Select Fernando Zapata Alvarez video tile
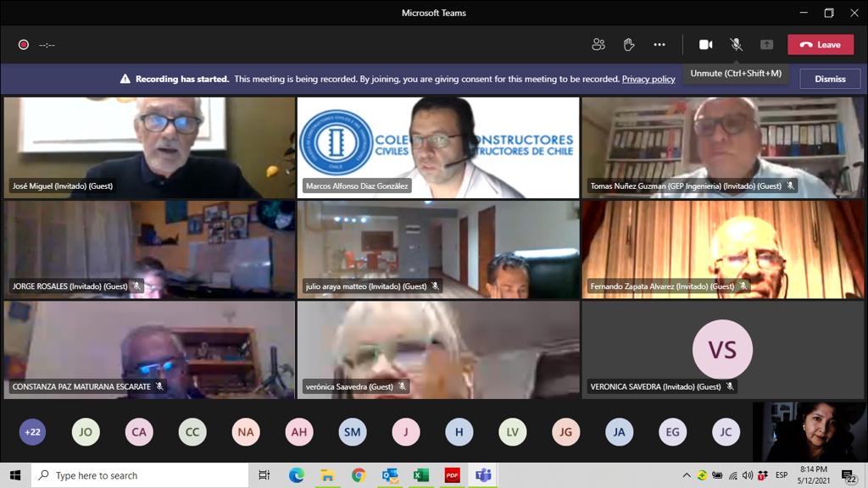Viewport: 868px width, 488px height. pos(722,250)
